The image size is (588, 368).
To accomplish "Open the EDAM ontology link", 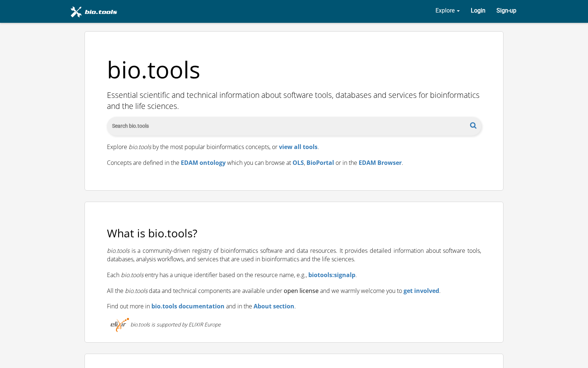I will (203, 163).
